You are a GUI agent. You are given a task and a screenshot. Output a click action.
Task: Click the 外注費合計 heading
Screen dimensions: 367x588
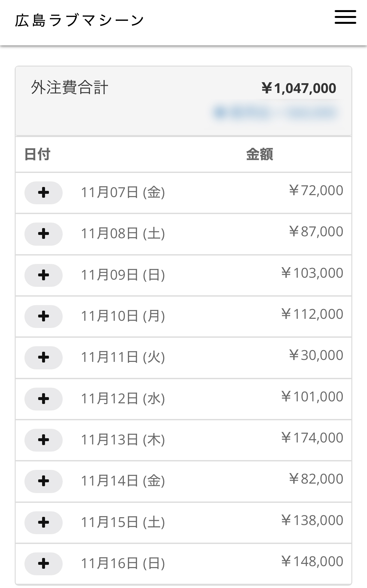click(69, 88)
